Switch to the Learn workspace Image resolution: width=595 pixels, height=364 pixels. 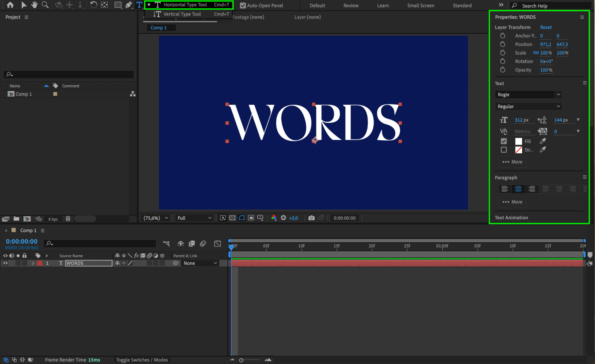pos(383,5)
